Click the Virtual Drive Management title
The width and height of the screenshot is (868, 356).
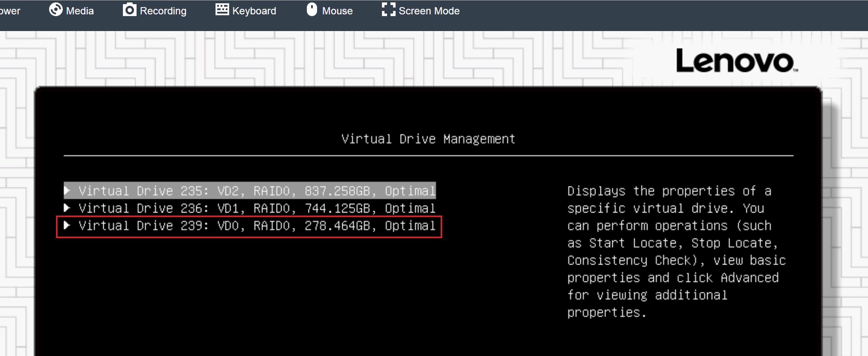[x=428, y=139]
